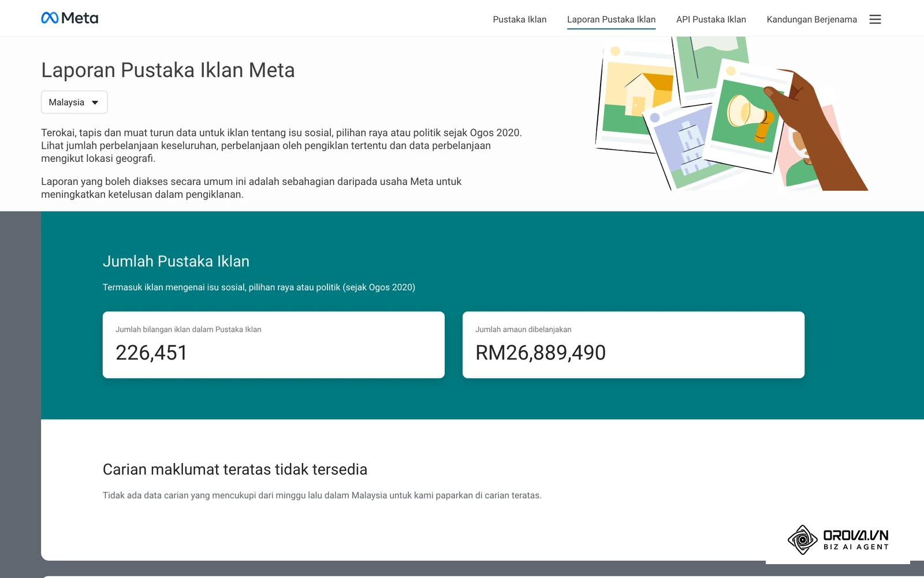The image size is (924, 578).
Task: Click the Meta logo
Action: click(70, 18)
